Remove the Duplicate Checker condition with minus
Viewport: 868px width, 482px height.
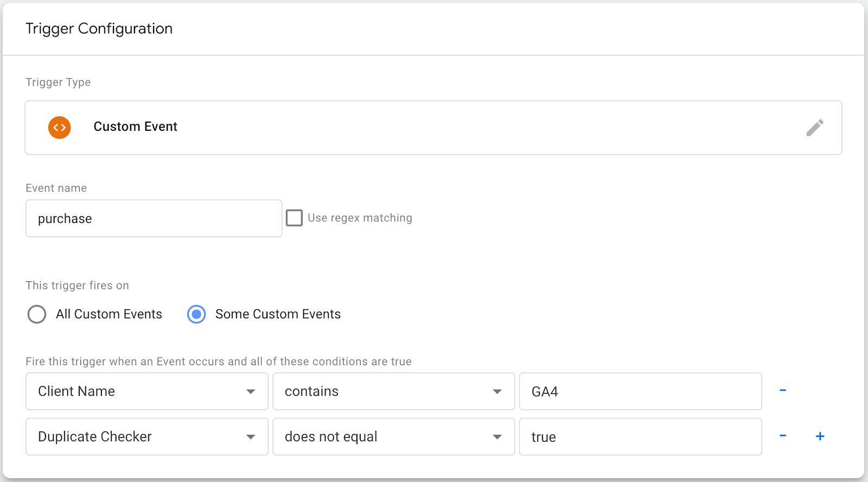783,436
